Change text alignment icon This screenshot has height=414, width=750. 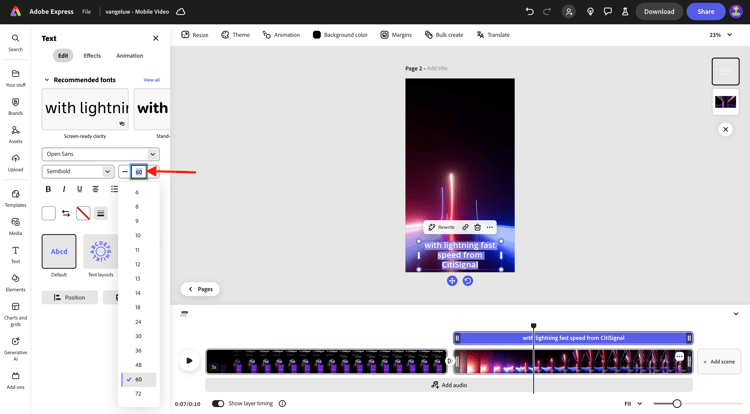pos(95,189)
